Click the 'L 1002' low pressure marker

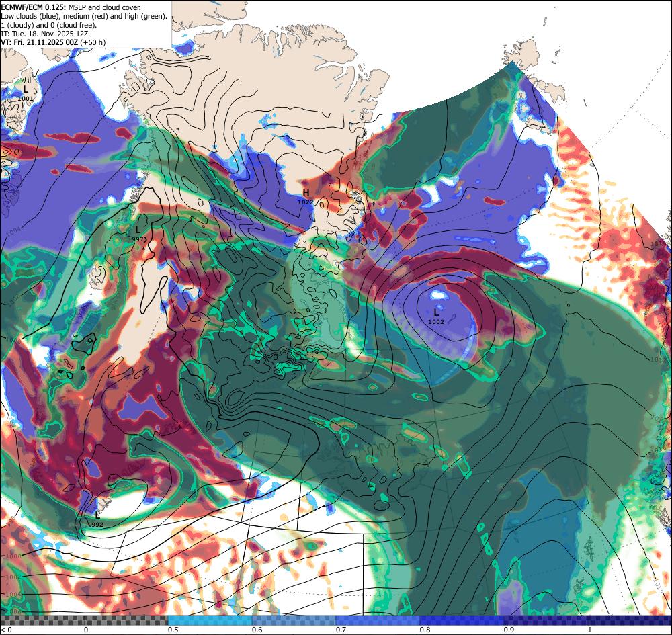click(x=436, y=316)
